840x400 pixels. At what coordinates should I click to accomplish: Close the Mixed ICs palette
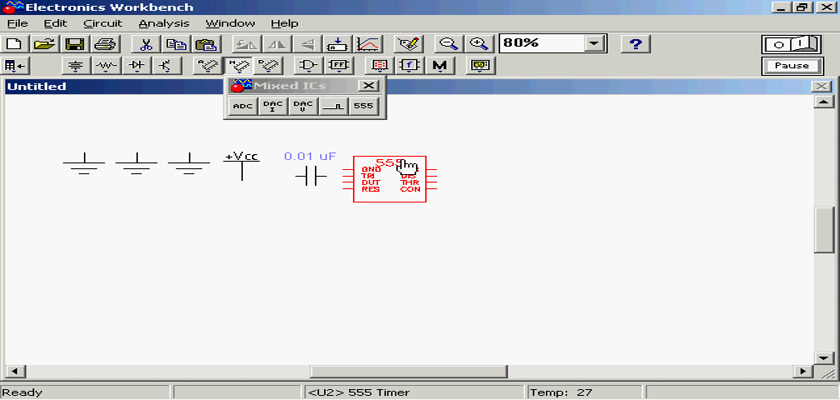pyautogui.click(x=368, y=86)
